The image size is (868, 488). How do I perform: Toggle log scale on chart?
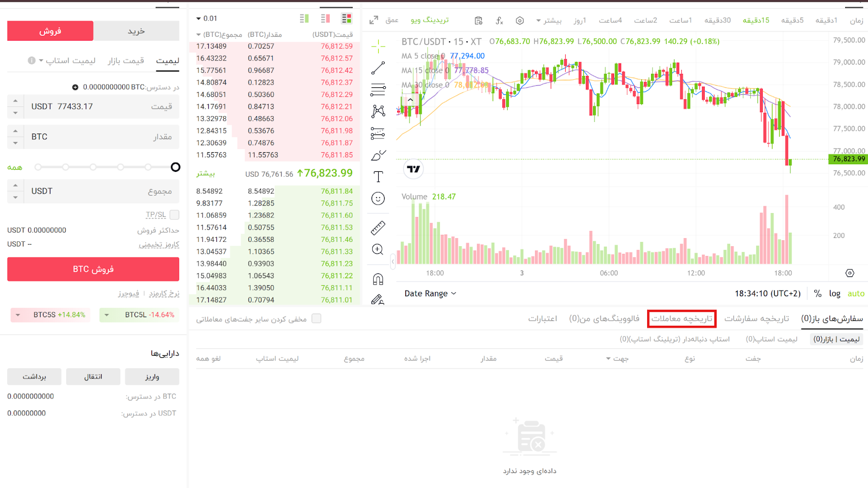click(x=834, y=293)
